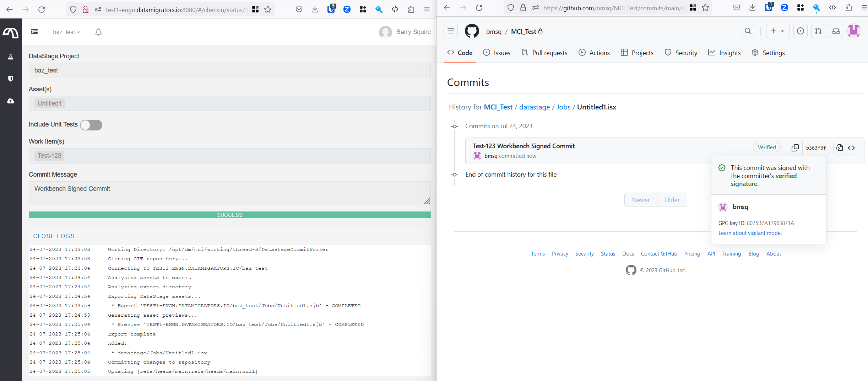Click the cloud upload sidebar icon
Image resolution: width=868 pixels, height=381 pixels.
point(11,101)
